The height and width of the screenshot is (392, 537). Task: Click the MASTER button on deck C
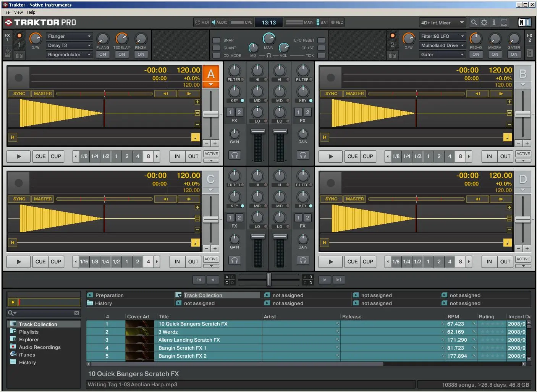coord(42,198)
